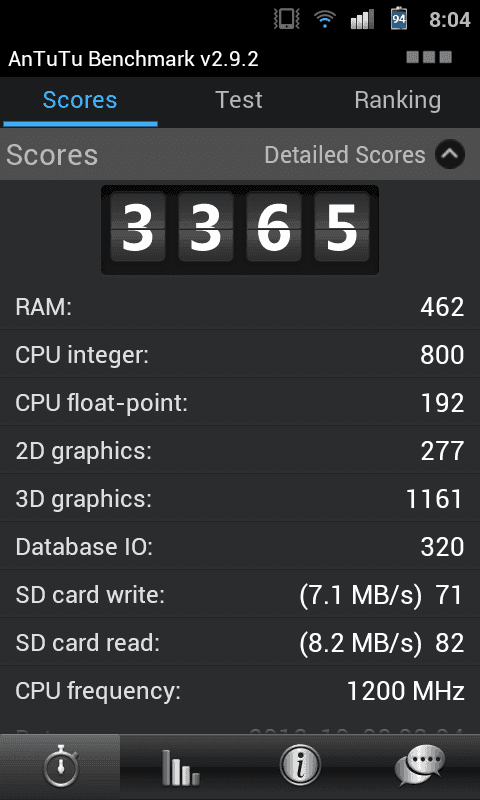This screenshot has width=480, height=800.
Task: Select the Scores tab
Action: 80,100
